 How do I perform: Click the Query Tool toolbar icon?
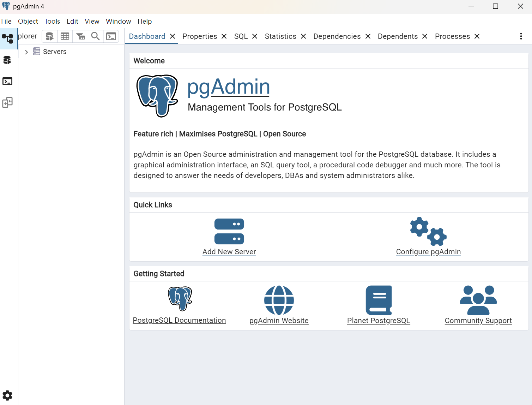[x=49, y=36]
